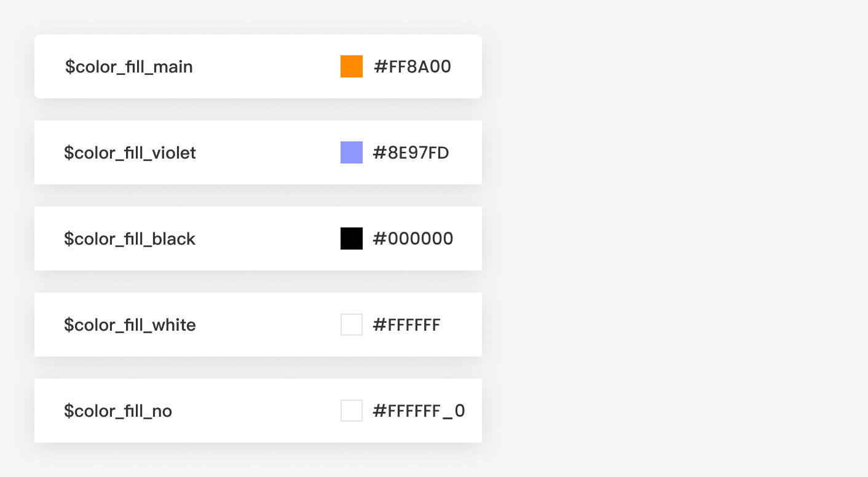Click the $color_fill_black token name

[x=130, y=238]
